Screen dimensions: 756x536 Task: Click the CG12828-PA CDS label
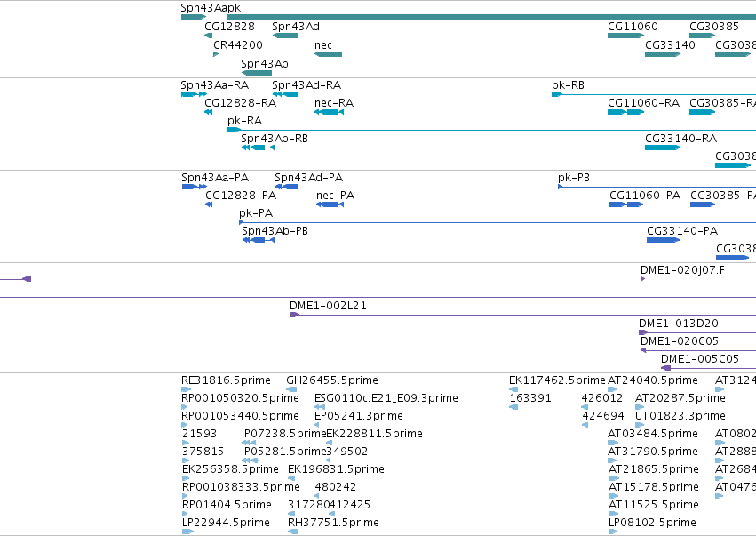tap(241, 196)
